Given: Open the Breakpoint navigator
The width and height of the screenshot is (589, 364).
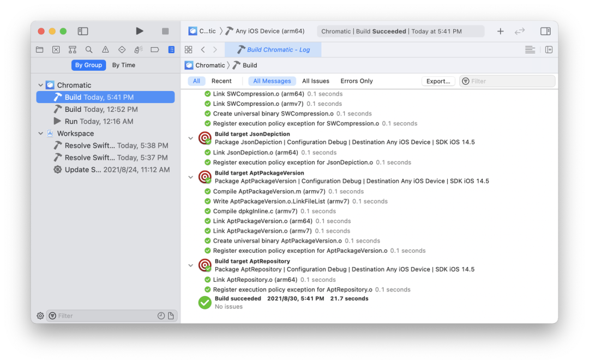Looking at the screenshot, I should 155,50.
